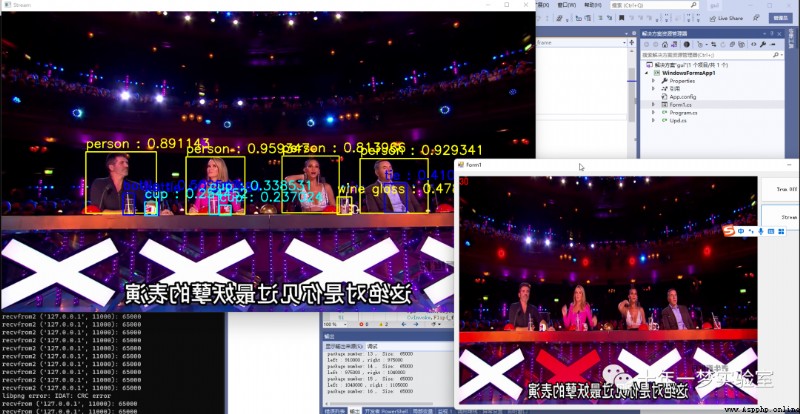The width and height of the screenshot is (800, 414).
Task: Click the Home icon in Solution Explorer toolbar
Action: [x=665, y=44]
